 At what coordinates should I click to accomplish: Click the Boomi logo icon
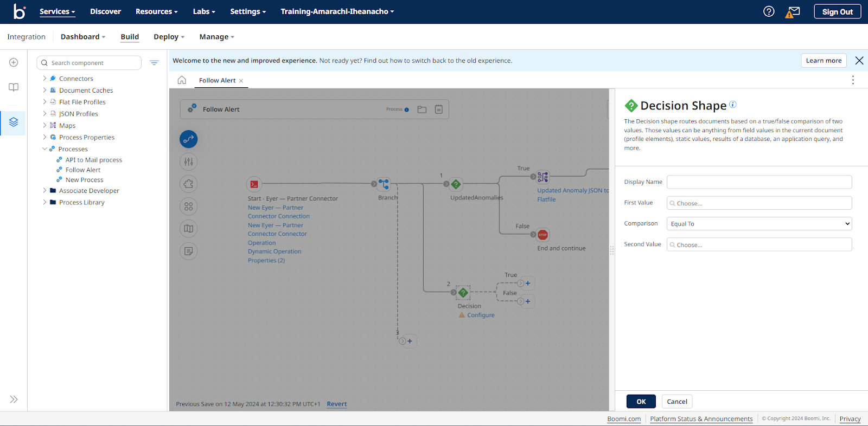pyautogui.click(x=20, y=11)
